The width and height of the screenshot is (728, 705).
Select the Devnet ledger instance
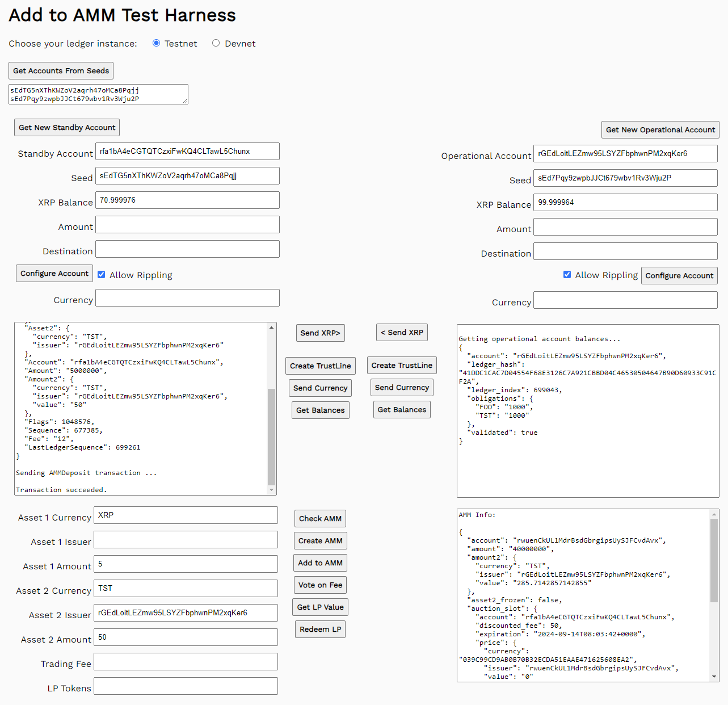coord(216,43)
